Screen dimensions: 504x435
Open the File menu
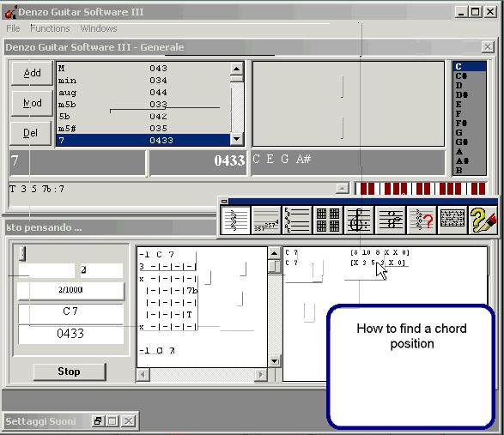click(x=13, y=28)
